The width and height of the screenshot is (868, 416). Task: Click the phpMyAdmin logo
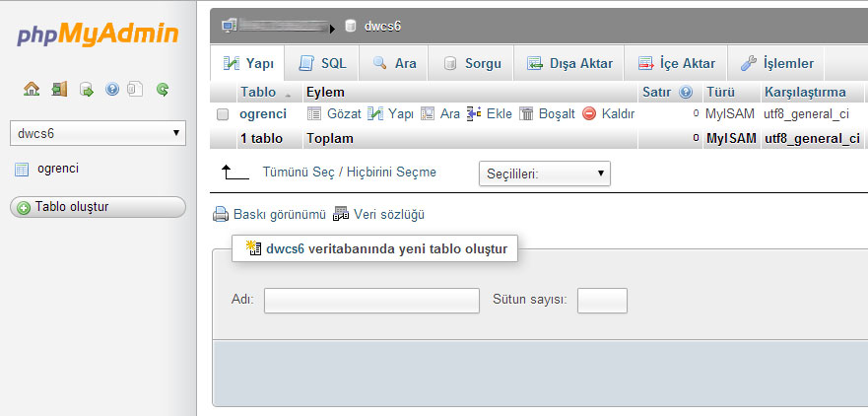pos(98,35)
